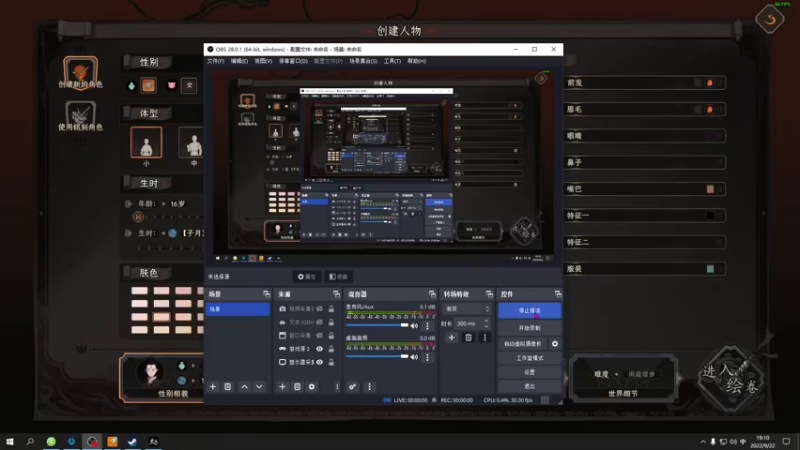Image resolution: width=800 pixels, height=450 pixels.
Task: Click the 进入绘卷 button in game
Action: click(731, 379)
